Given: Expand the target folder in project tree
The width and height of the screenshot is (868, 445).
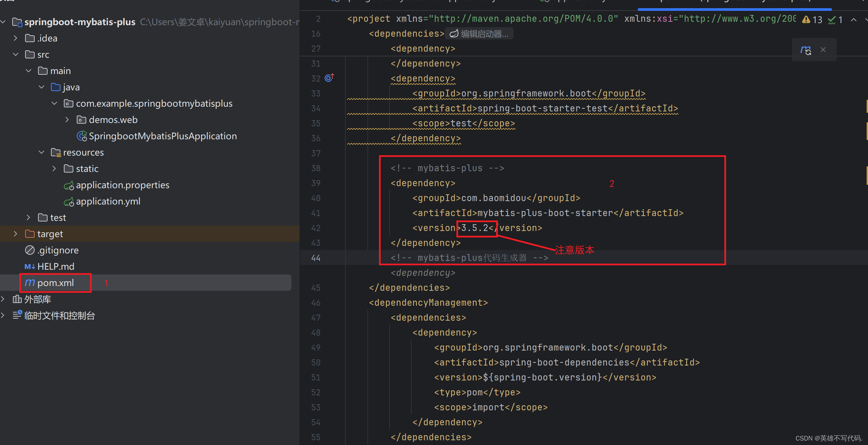Looking at the screenshot, I should (x=15, y=234).
